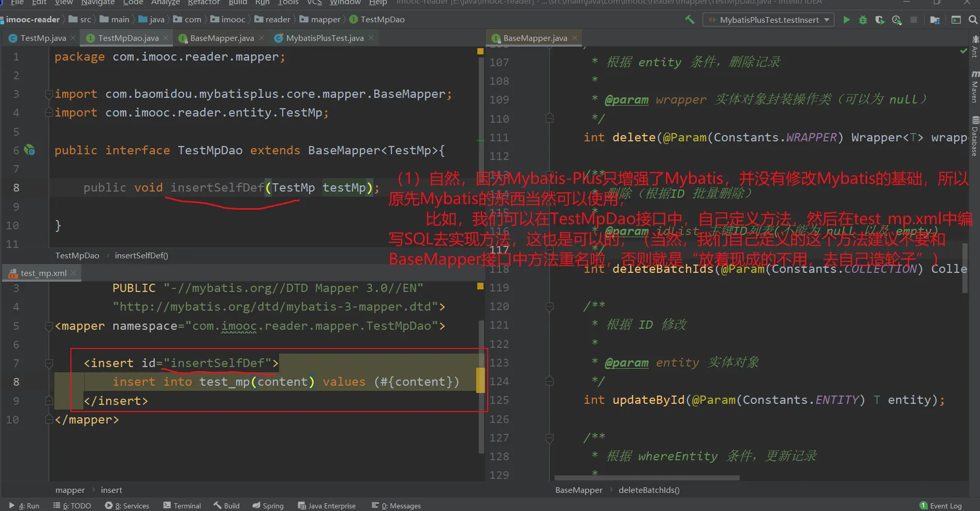The height and width of the screenshot is (511, 980).
Task: Start debugging with the bug icon
Action: click(x=863, y=20)
